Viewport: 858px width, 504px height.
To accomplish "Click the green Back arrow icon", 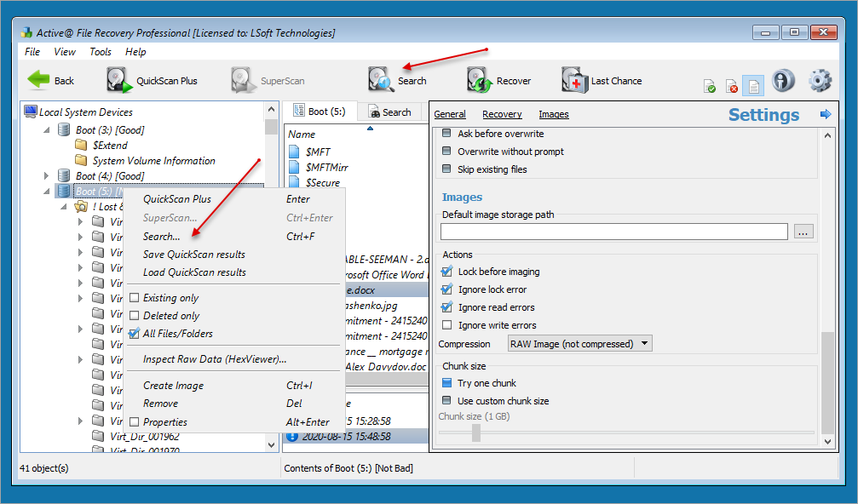I will [x=38, y=80].
